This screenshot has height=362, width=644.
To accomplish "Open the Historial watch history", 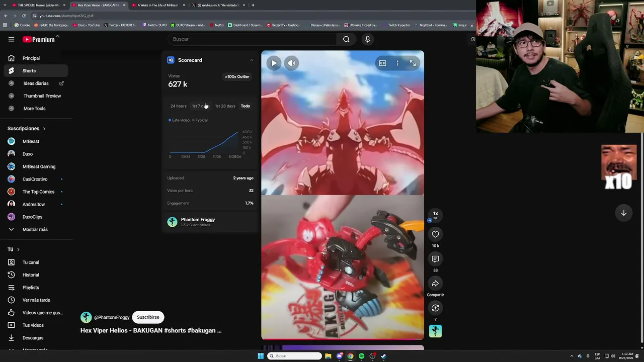I will [x=36, y=275].
